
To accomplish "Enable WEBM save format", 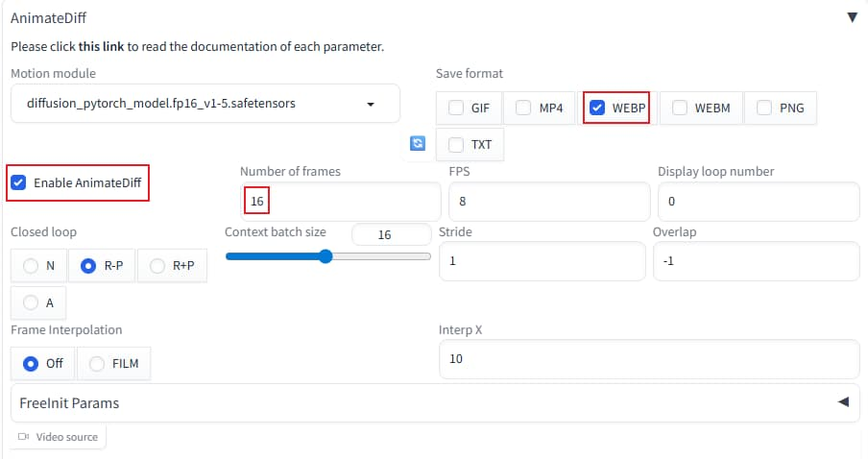I will pyautogui.click(x=680, y=109).
